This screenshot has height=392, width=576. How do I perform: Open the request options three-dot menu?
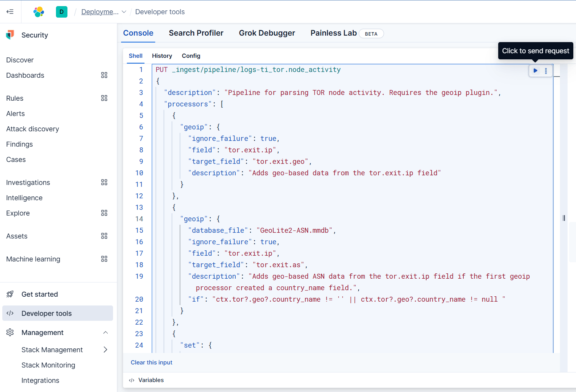(546, 71)
